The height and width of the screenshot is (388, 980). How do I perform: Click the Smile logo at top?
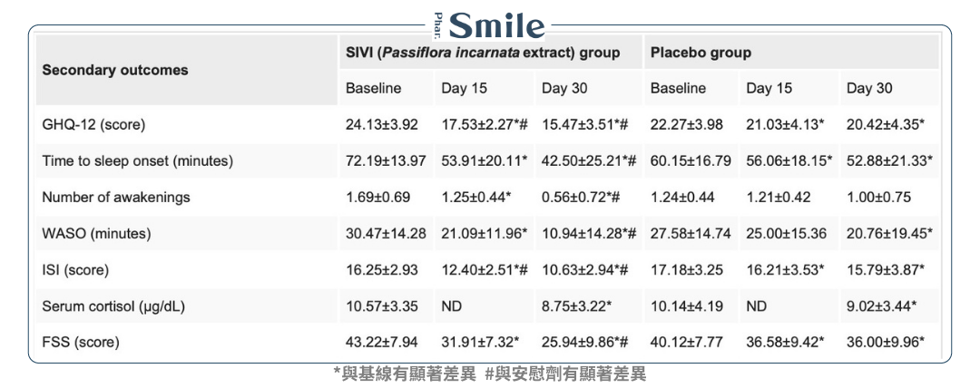[497, 25]
